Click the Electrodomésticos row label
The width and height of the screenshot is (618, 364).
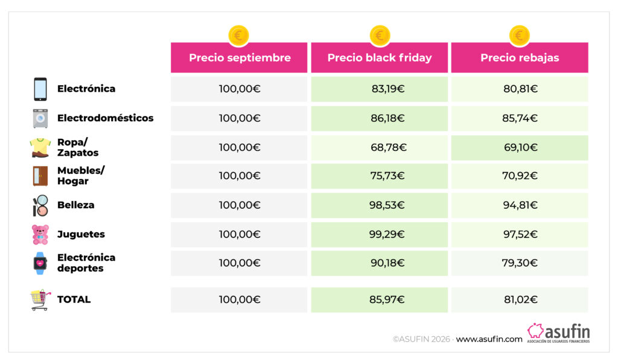pos(105,118)
